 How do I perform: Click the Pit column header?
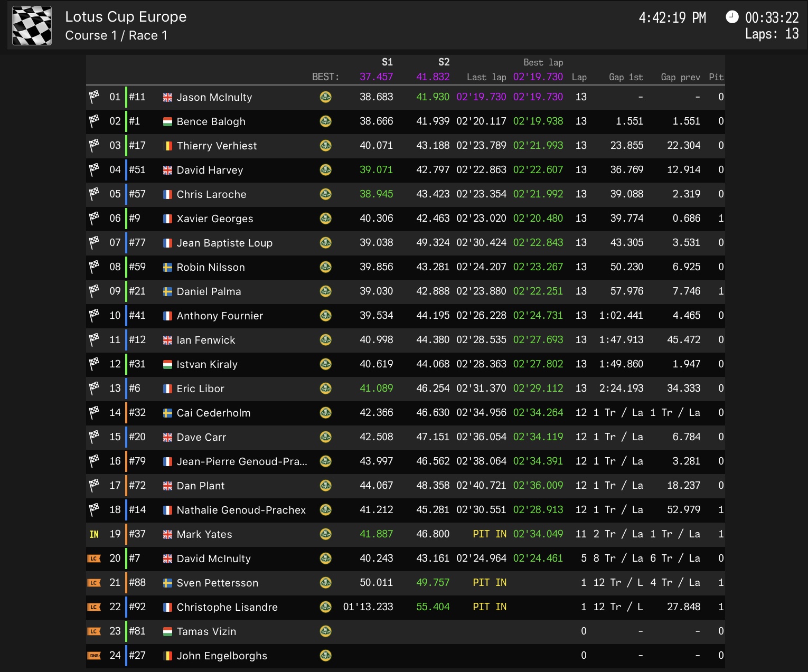[716, 77]
